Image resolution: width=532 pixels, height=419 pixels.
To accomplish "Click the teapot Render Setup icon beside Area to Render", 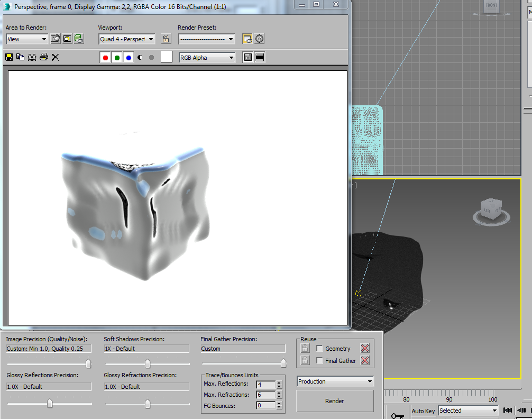I will point(79,39).
